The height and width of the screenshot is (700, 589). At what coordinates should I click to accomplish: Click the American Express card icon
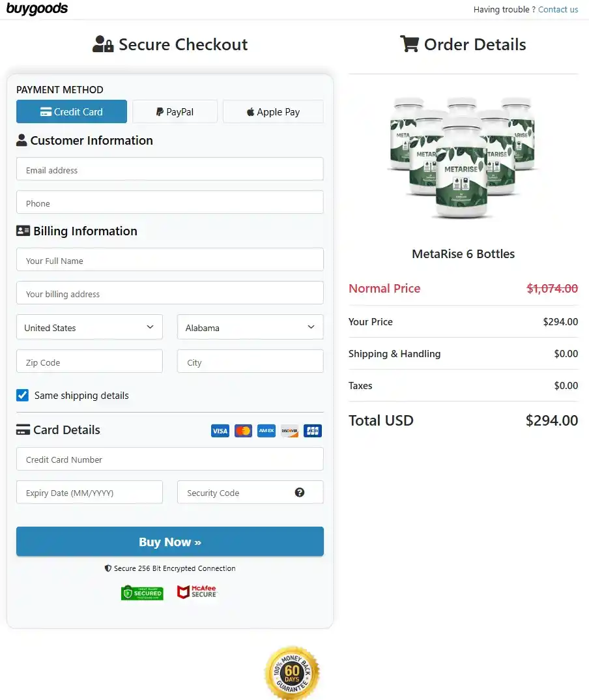266,431
